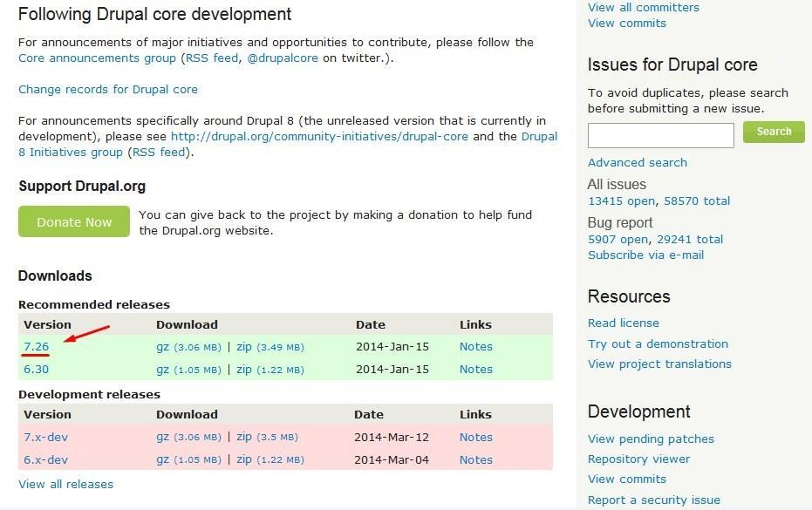812x510 pixels.
Task: Click Try out a demonstration
Action: tap(658, 343)
